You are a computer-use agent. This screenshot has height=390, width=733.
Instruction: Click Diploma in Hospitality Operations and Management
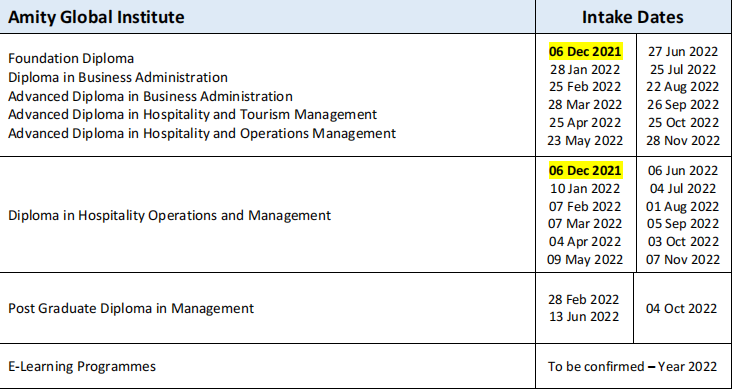coord(169,216)
